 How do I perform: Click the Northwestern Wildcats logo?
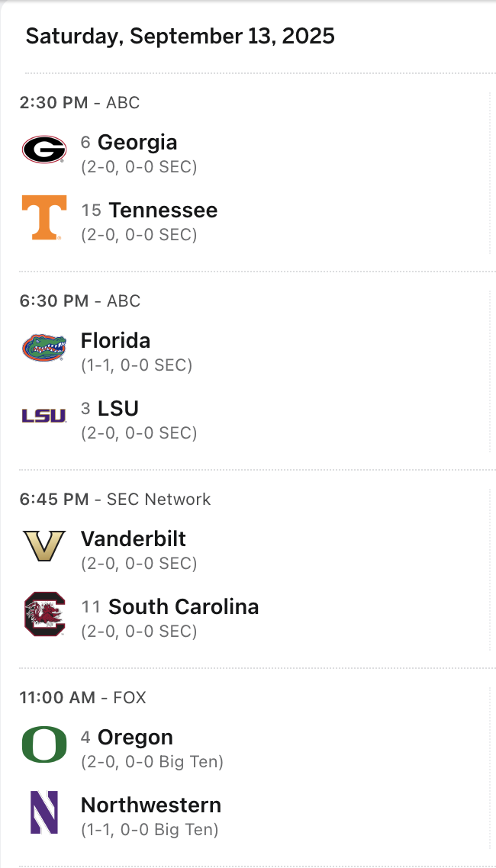click(x=43, y=812)
